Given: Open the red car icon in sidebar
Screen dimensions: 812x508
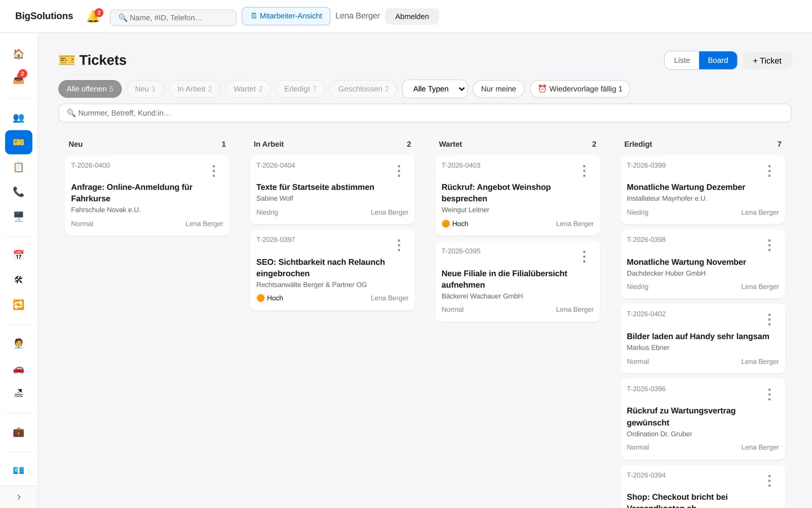Looking at the screenshot, I should click(x=19, y=369).
